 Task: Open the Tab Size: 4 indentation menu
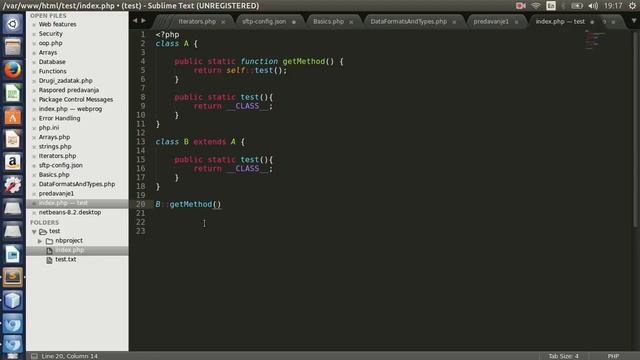coord(563,356)
